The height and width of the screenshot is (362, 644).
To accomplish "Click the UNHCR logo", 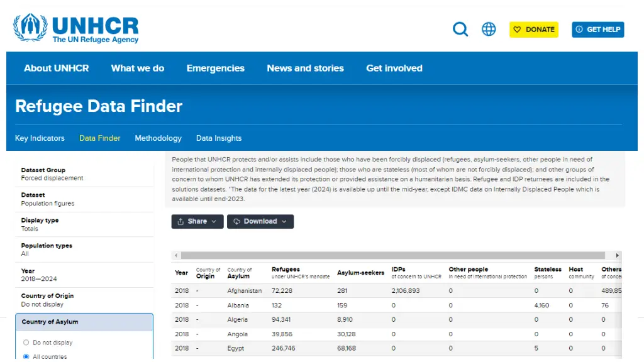I will point(76,28).
